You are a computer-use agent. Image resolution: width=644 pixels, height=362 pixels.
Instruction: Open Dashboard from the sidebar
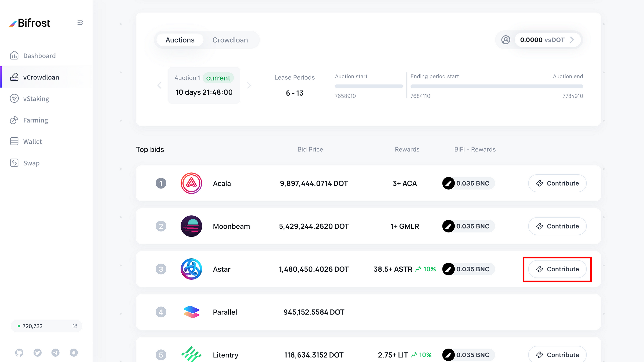39,56
